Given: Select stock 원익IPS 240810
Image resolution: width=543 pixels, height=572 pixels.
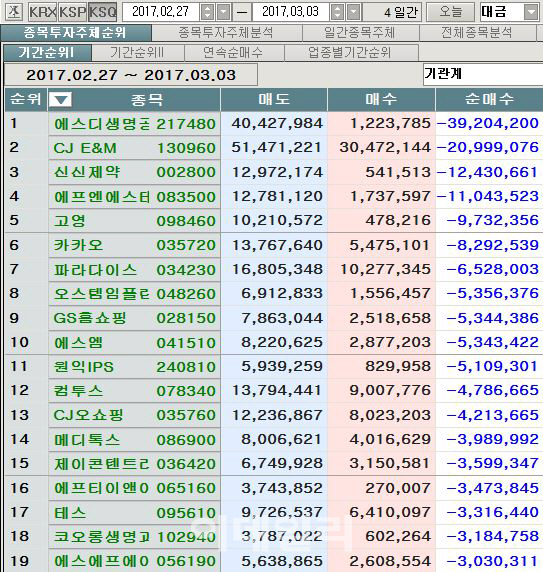Looking at the screenshot, I should coord(134,367).
